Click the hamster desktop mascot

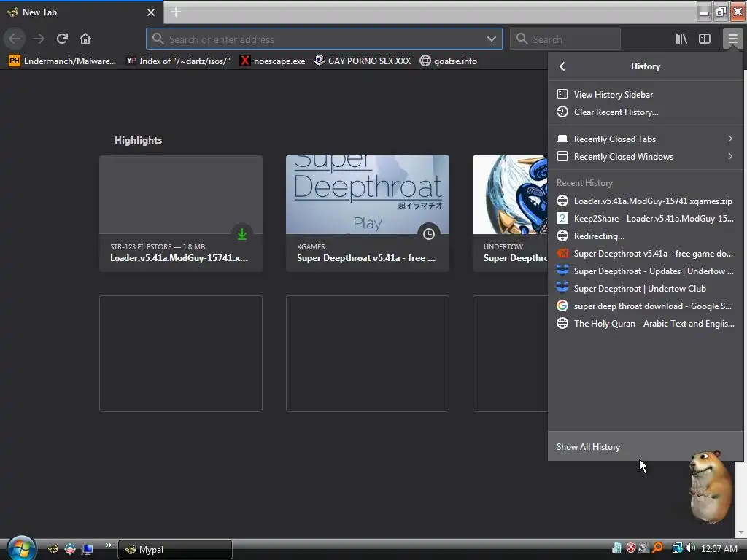pyautogui.click(x=711, y=486)
